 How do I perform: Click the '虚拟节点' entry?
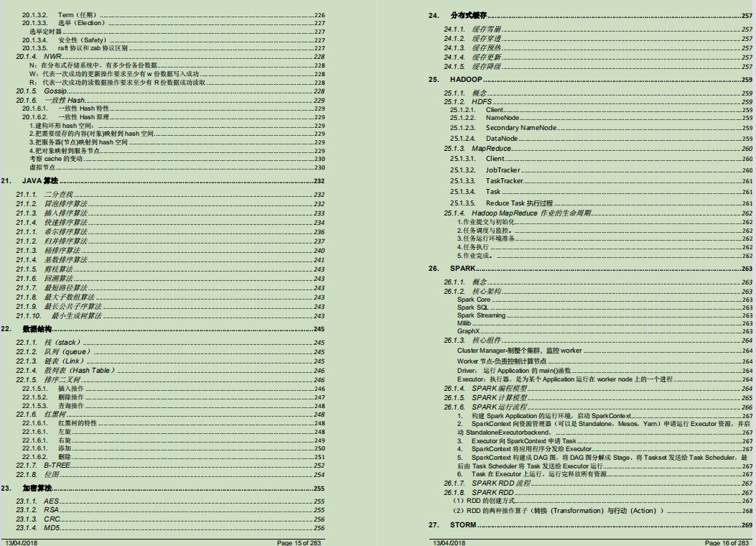pos(177,167)
